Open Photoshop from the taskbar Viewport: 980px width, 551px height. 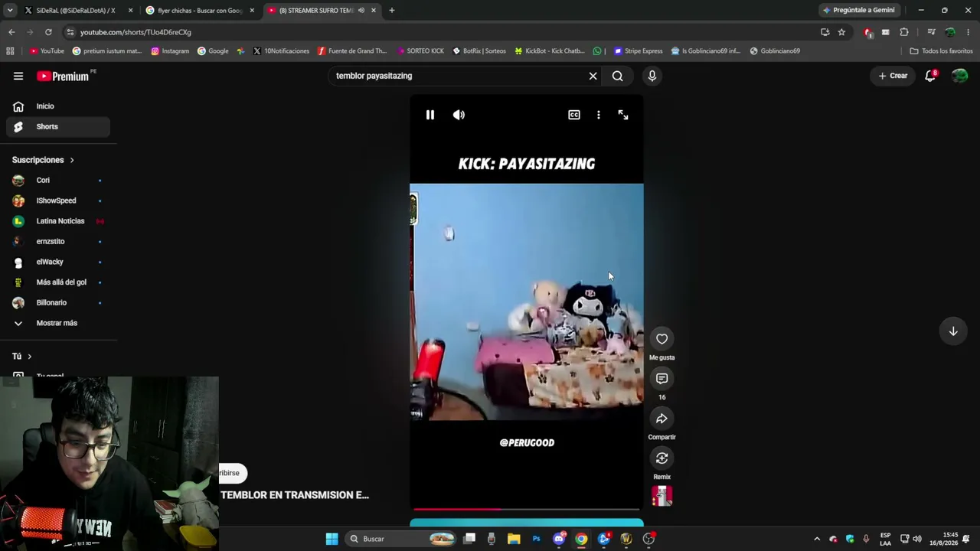point(536,539)
